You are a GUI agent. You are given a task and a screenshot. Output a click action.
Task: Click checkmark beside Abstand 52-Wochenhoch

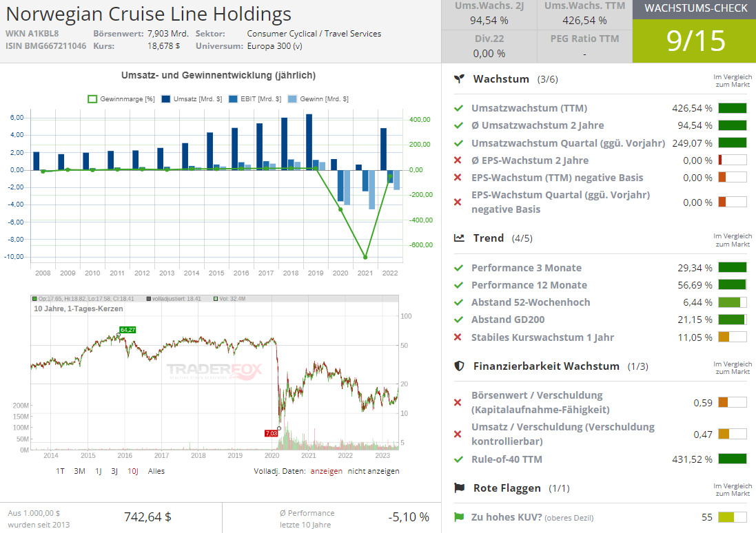pyautogui.click(x=458, y=302)
